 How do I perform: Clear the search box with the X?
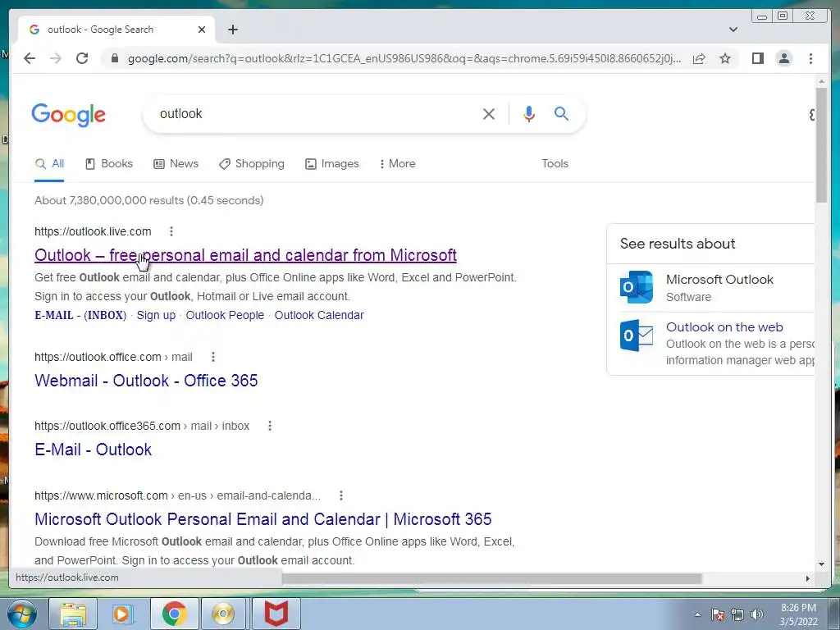click(489, 113)
